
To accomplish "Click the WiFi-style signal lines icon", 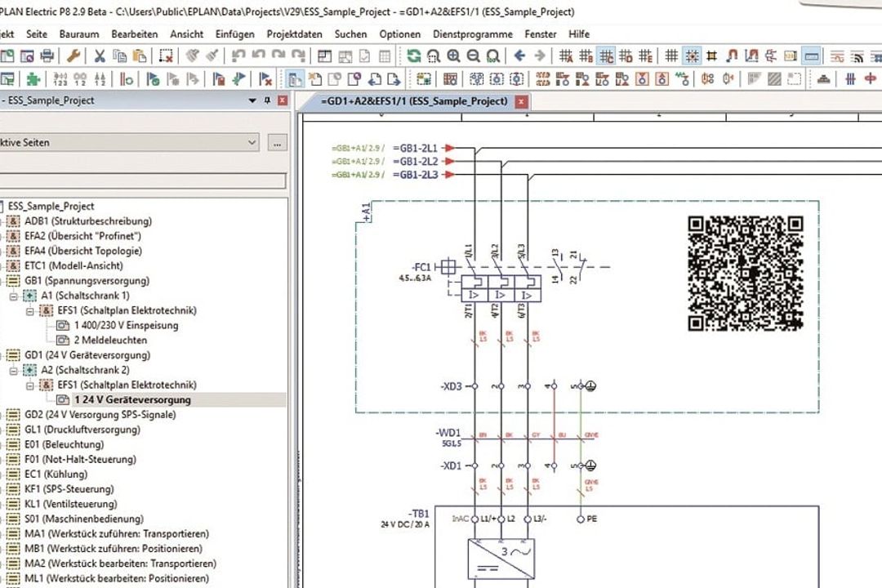I will tap(857, 56).
